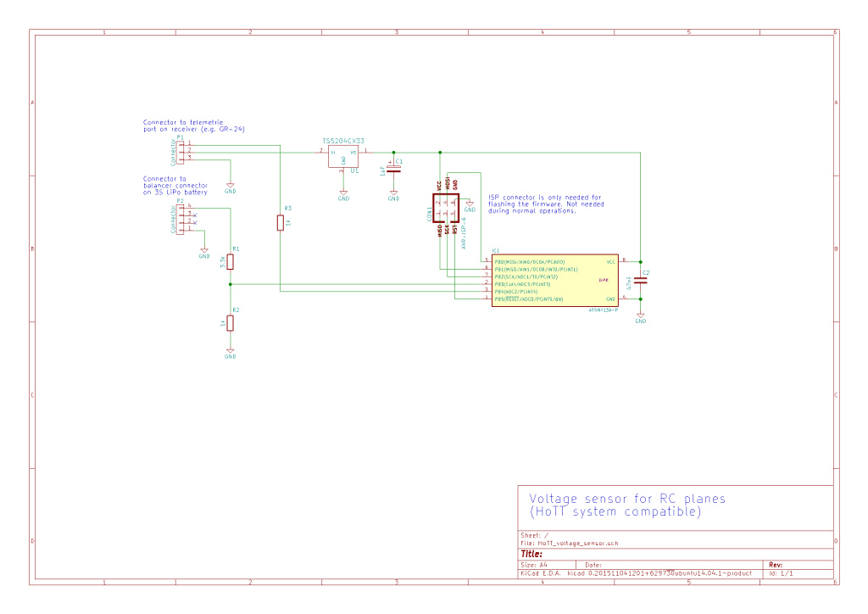Image resolution: width=868 pixels, height=614 pixels.
Task: Click the GND symbol below R2
Action: [x=231, y=354]
